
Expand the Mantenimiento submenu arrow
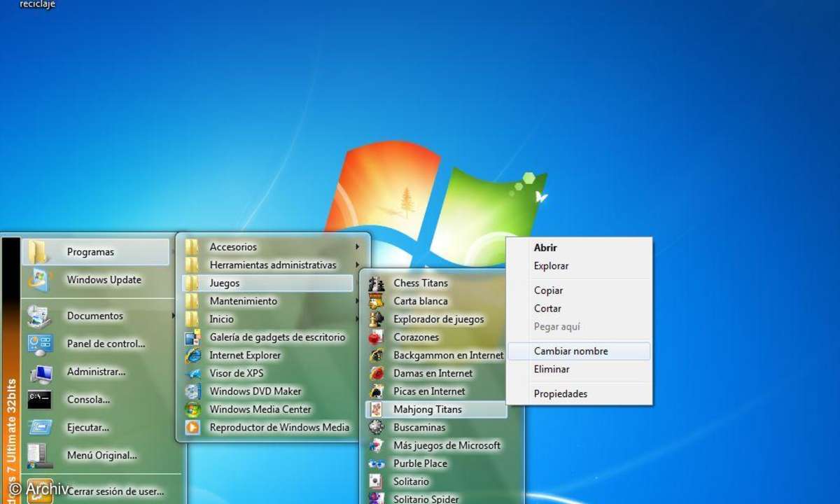[x=358, y=302]
